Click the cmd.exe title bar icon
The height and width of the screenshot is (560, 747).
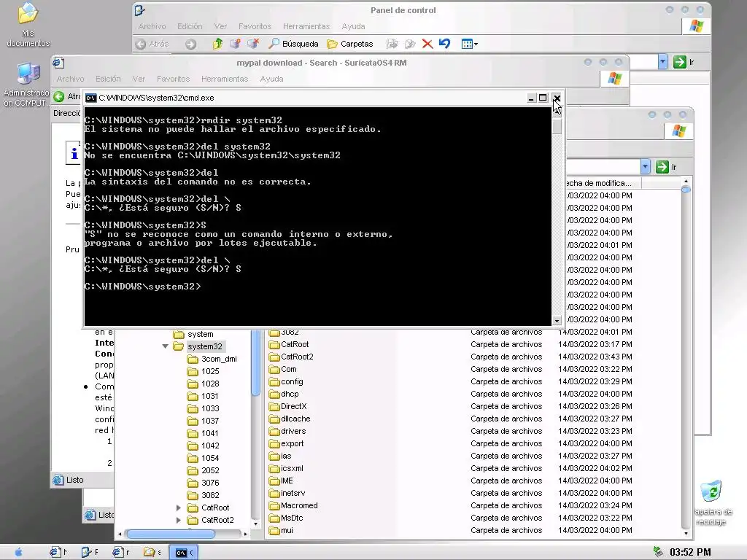coord(90,98)
